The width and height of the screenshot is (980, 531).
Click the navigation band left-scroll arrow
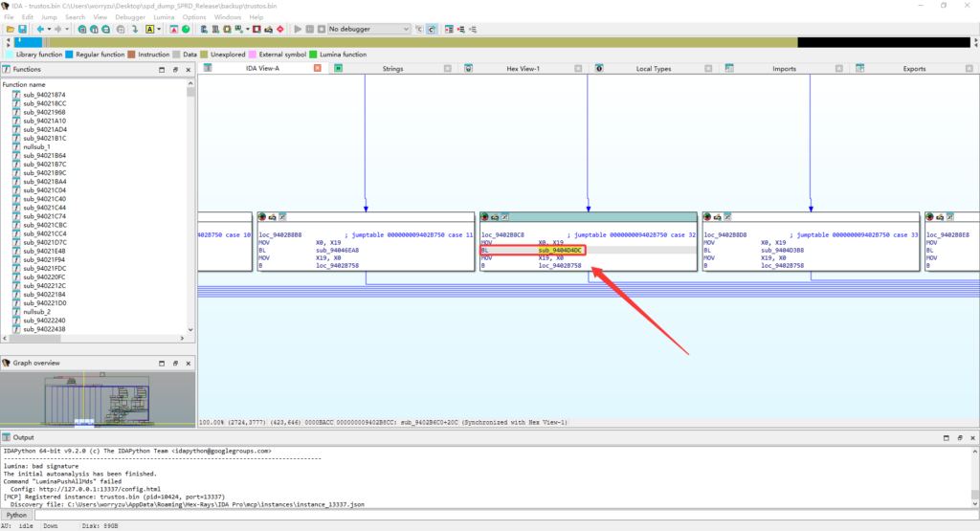coord(8,42)
